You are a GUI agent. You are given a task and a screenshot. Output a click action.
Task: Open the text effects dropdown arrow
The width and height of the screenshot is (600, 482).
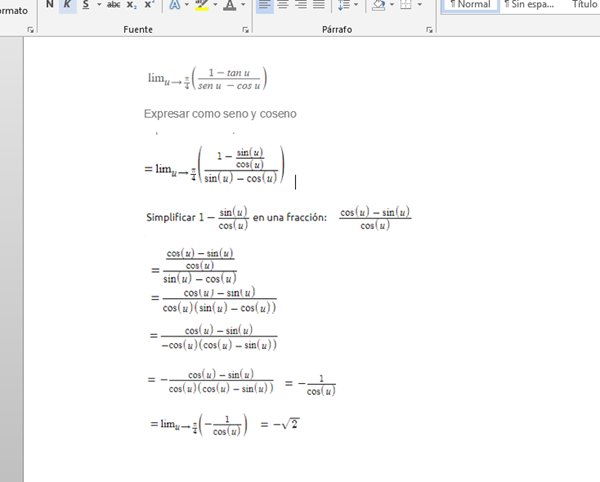tap(187, 5)
